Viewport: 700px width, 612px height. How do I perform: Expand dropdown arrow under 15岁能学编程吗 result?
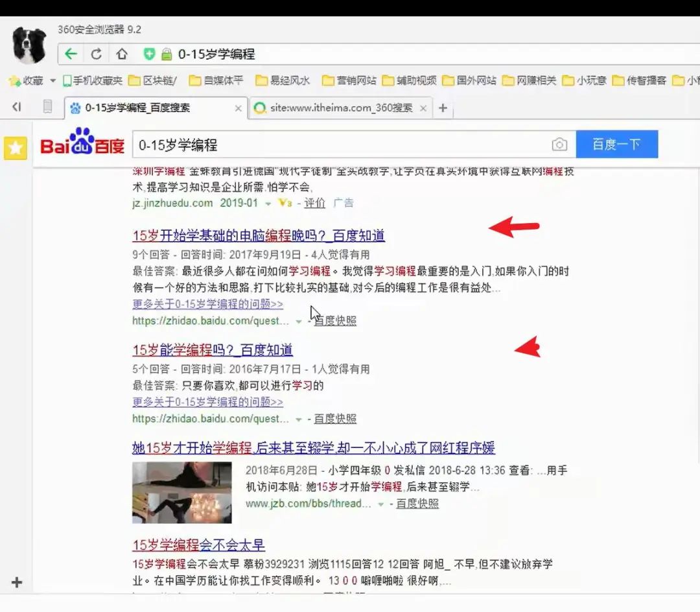pos(298,419)
